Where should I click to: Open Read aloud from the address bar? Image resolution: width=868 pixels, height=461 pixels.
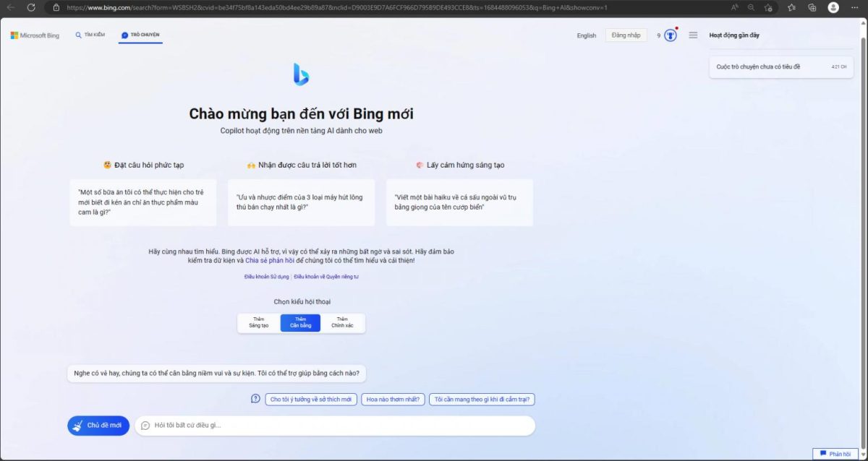(x=735, y=7)
